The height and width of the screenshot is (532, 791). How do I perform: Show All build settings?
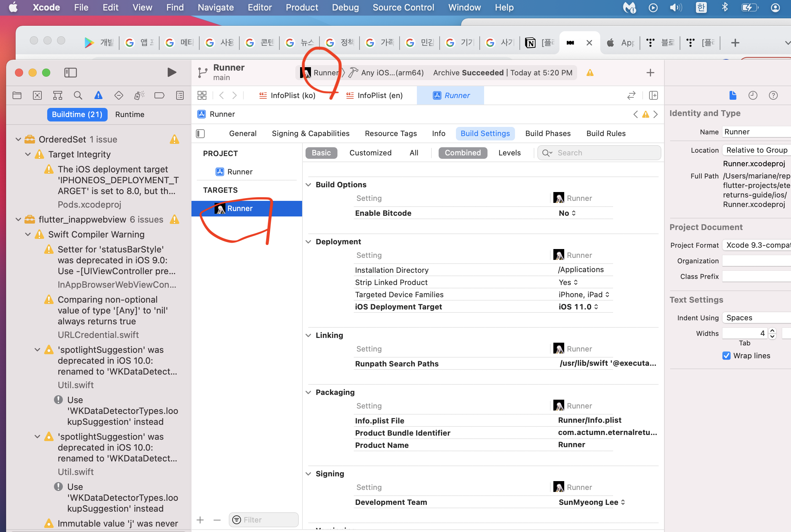(413, 153)
